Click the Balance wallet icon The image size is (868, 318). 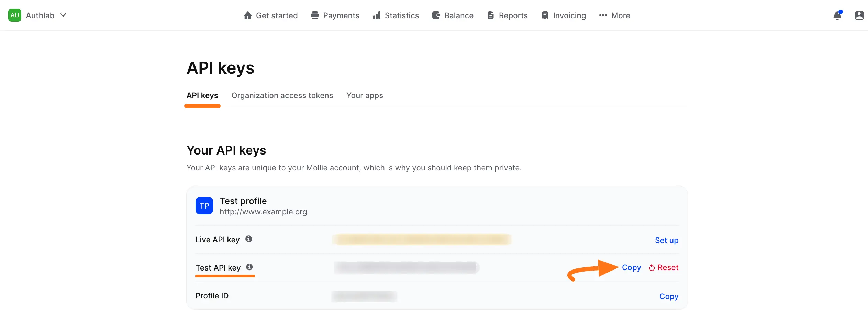(x=436, y=15)
